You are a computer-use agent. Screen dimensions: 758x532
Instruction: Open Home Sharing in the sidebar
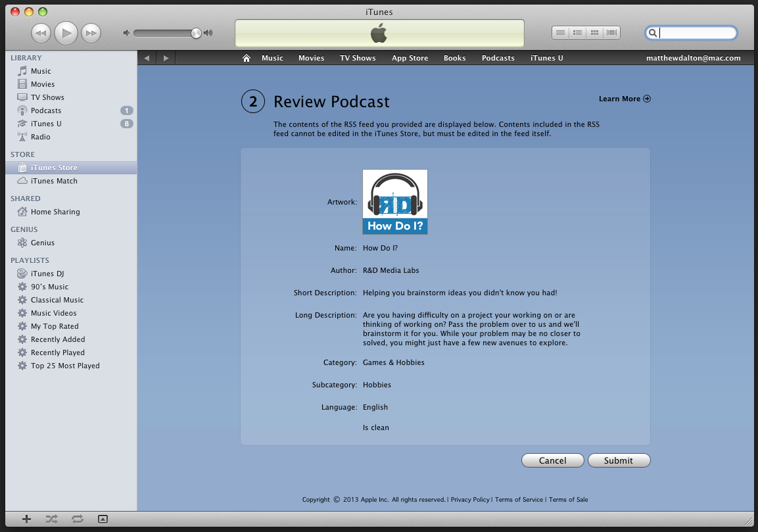[71, 212]
